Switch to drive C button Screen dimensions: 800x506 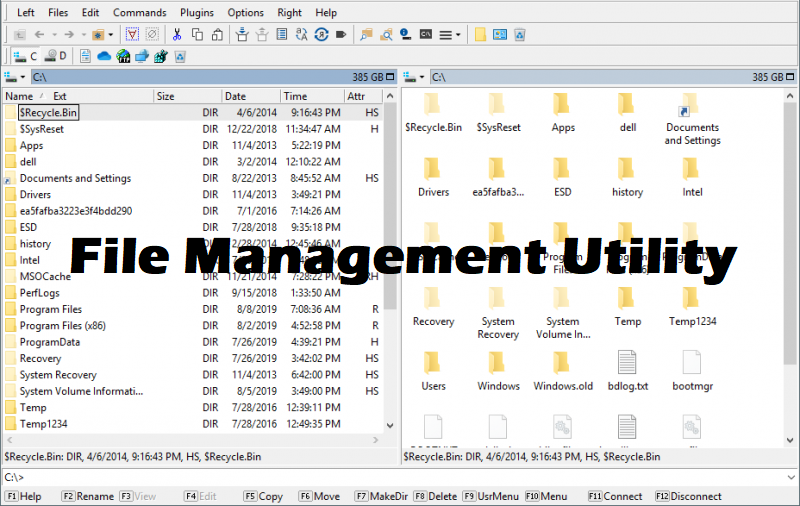tap(26, 56)
